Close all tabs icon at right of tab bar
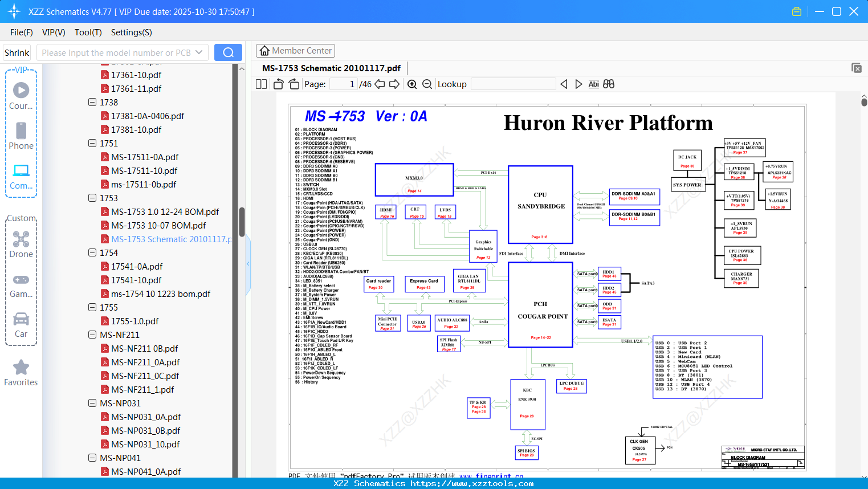Image resolution: width=868 pixels, height=489 pixels. [x=857, y=68]
